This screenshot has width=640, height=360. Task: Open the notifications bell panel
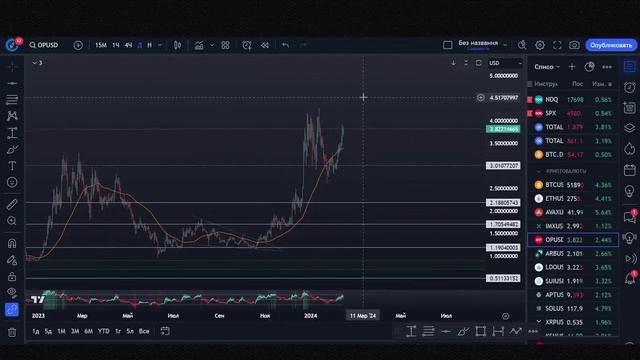tap(629, 278)
